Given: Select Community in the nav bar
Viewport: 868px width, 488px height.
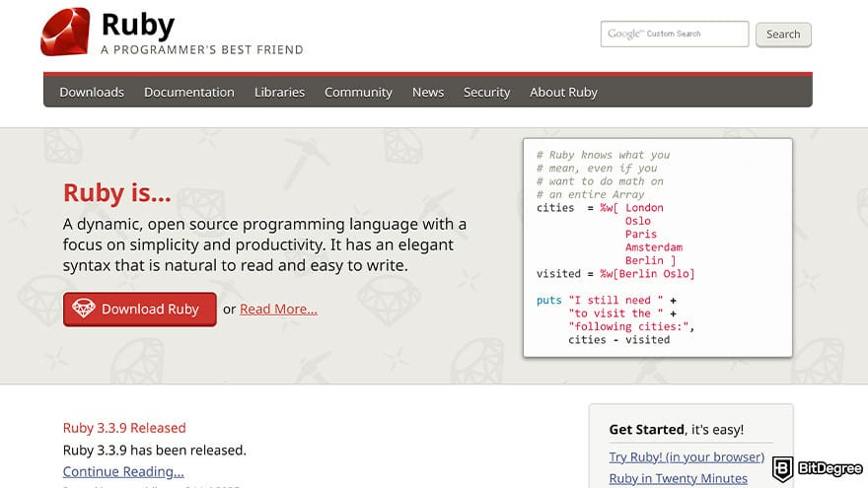Looking at the screenshot, I should click(358, 93).
